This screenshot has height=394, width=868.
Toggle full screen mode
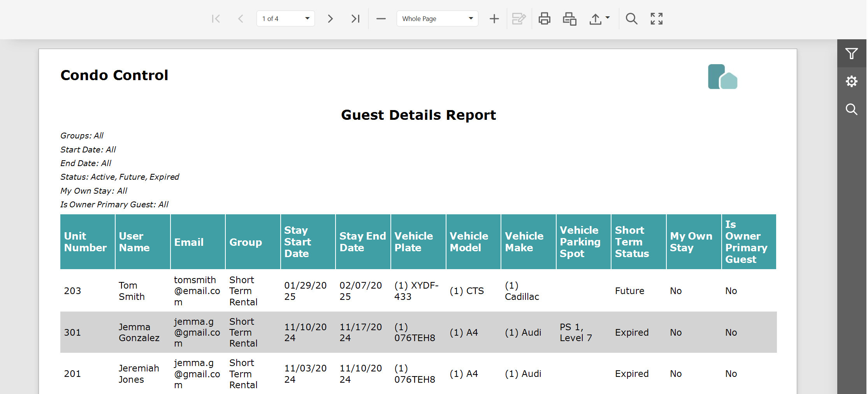(x=657, y=19)
